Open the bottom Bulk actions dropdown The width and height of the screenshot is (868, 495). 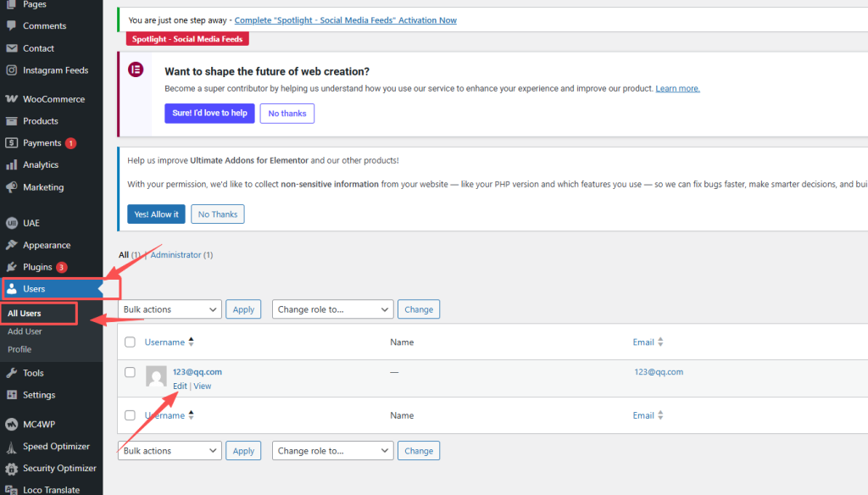coord(170,451)
